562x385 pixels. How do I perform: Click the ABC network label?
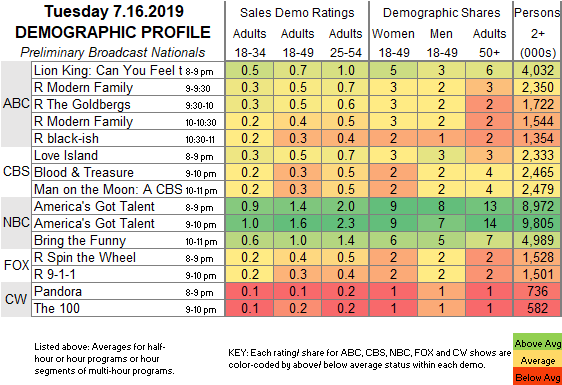click(16, 104)
